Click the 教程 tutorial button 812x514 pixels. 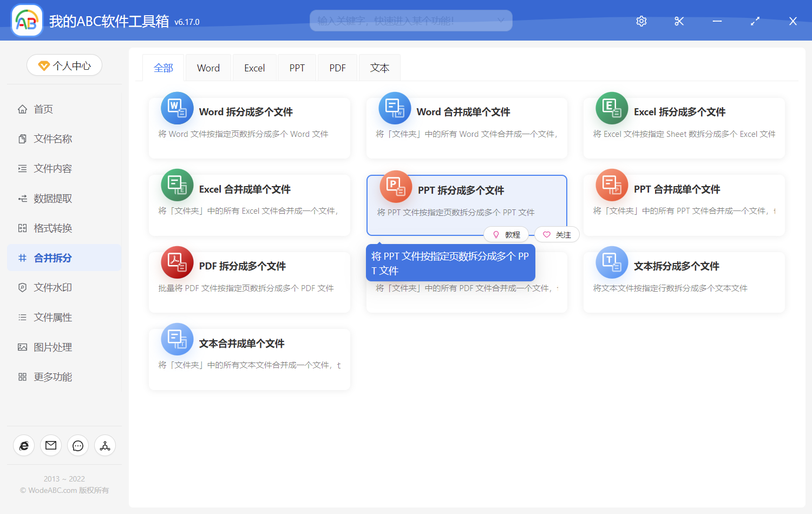pyautogui.click(x=506, y=235)
